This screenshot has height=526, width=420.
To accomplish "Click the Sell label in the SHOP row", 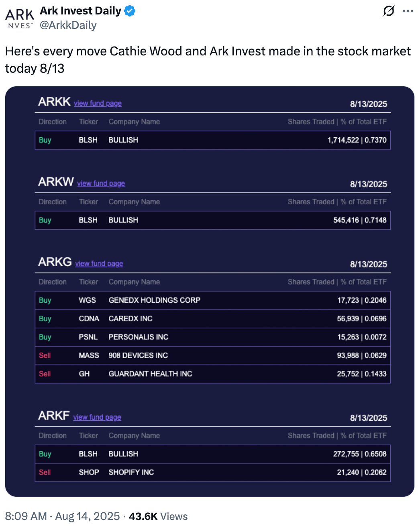I will point(45,472).
